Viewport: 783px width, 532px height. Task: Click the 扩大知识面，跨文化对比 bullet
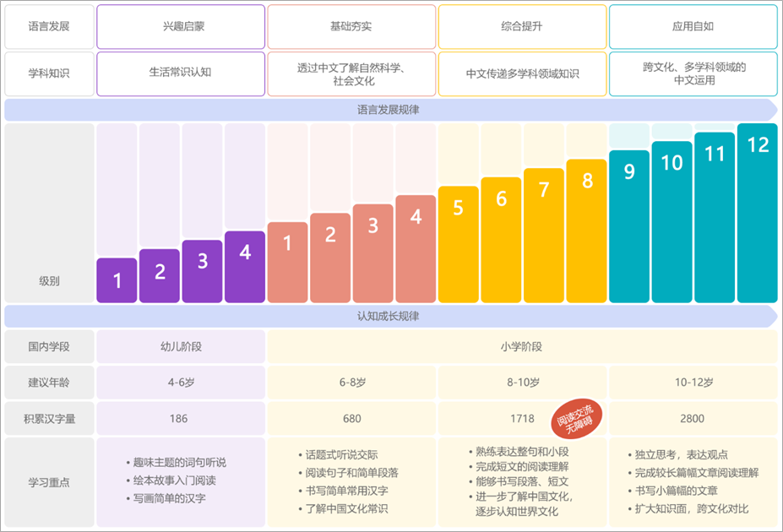(x=688, y=508)
